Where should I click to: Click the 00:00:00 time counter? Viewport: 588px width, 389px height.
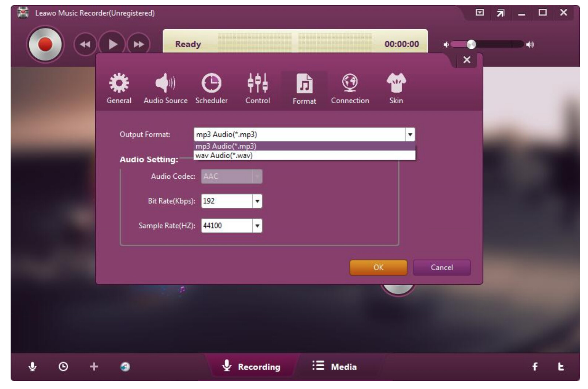(402, 44)
